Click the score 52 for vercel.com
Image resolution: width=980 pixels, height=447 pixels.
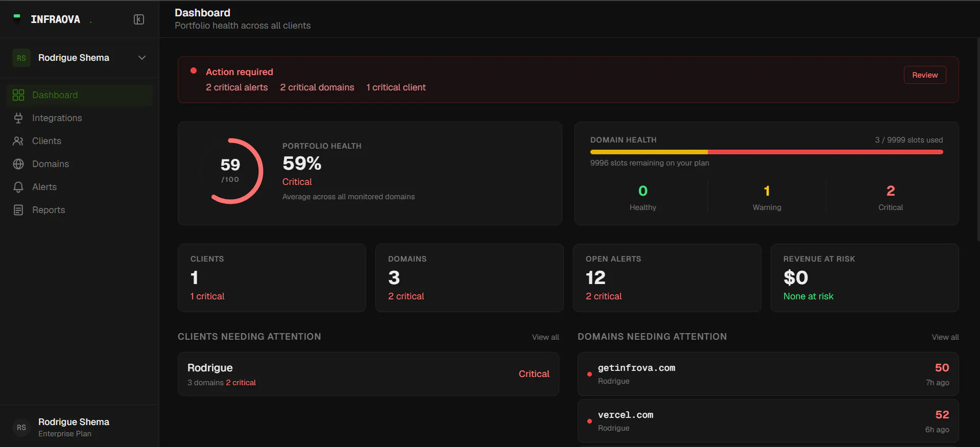coord(942,415)
